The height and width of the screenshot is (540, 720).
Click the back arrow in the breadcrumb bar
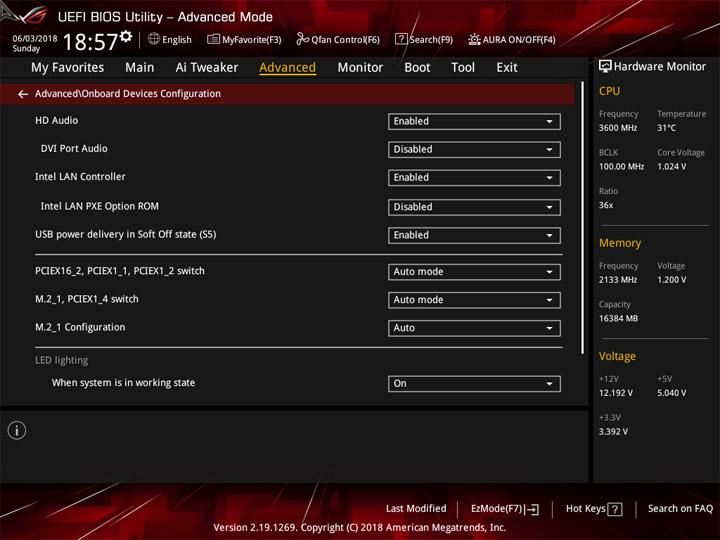click(x=23, y=94)
